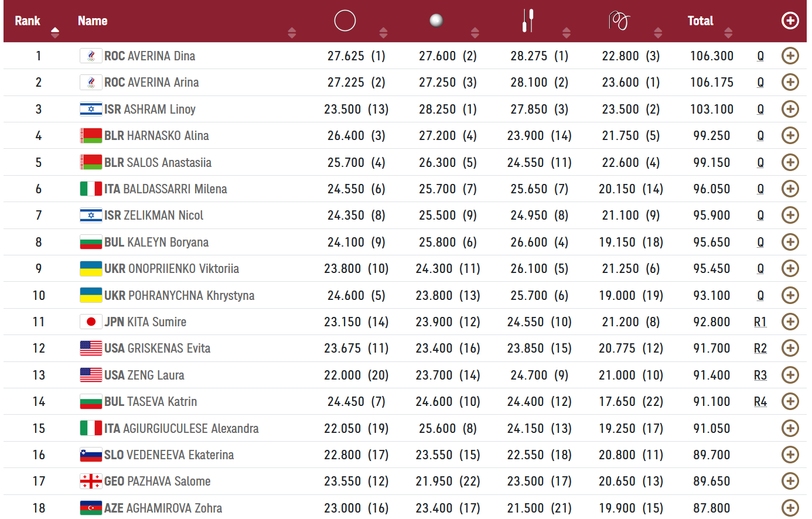Click the Q qualification mark for AVERINA Arina
Viewport: 812px width, 519px height.
point(760,83)
